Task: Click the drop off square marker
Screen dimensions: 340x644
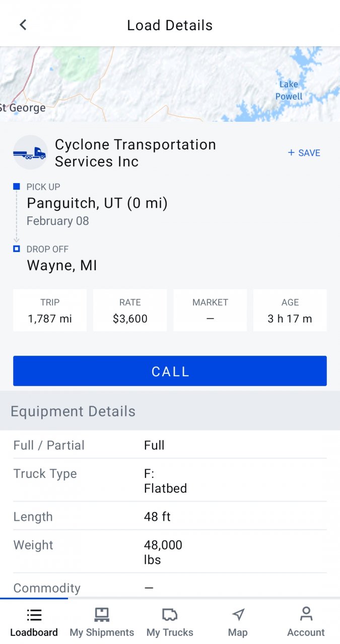Action: [17, 249]
